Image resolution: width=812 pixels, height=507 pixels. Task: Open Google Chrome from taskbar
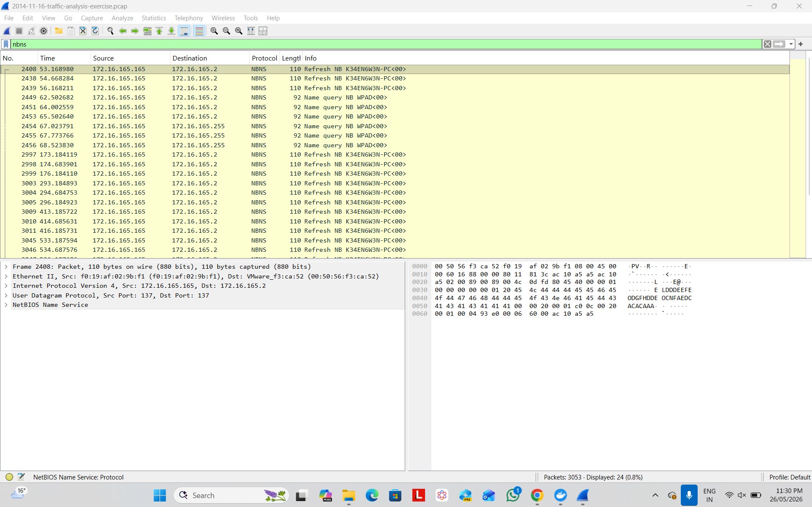coord(537,495)
